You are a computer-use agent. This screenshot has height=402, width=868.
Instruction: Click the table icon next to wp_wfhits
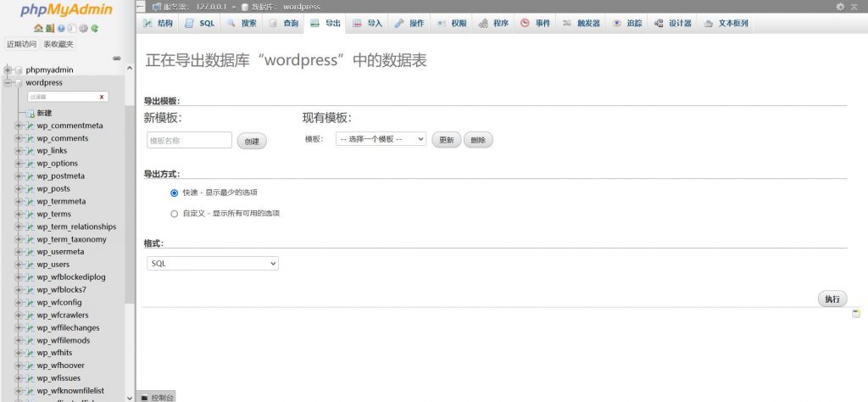pyautogui.click(x=30, y=353)
